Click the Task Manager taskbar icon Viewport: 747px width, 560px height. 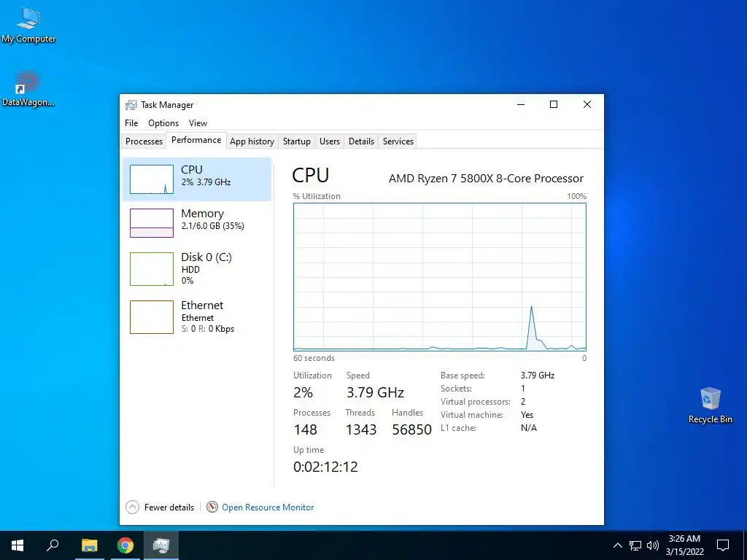(x=161, y=545)
